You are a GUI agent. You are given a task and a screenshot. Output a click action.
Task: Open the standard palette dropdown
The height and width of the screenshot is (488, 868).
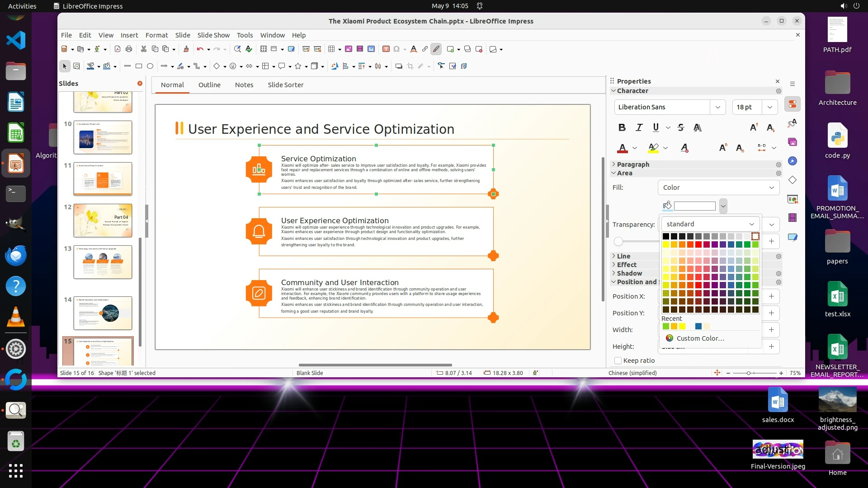tap(710, 224)
